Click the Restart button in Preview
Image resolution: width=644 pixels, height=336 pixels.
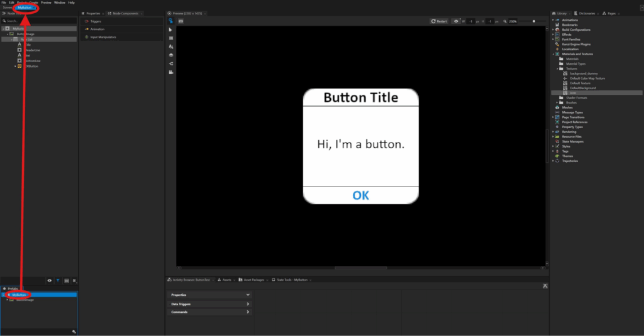click(439, 21)
